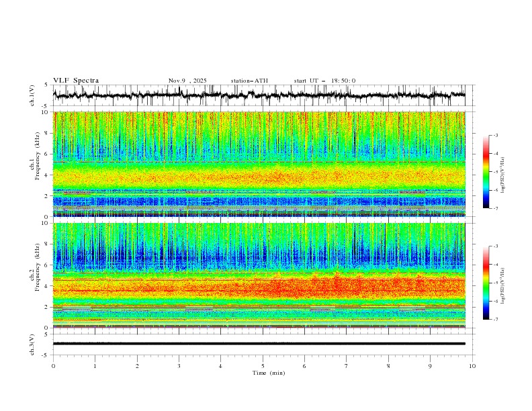Screen dimensions: 532x411
Task: Click the "VLF Spectra" title text
Action: click(x=76, y=81)
